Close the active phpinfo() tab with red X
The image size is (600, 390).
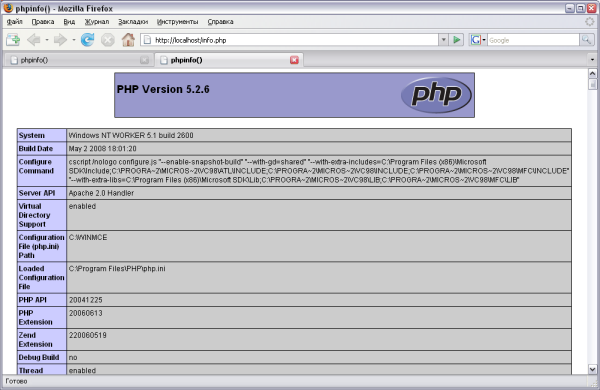(x=294, y=60)
